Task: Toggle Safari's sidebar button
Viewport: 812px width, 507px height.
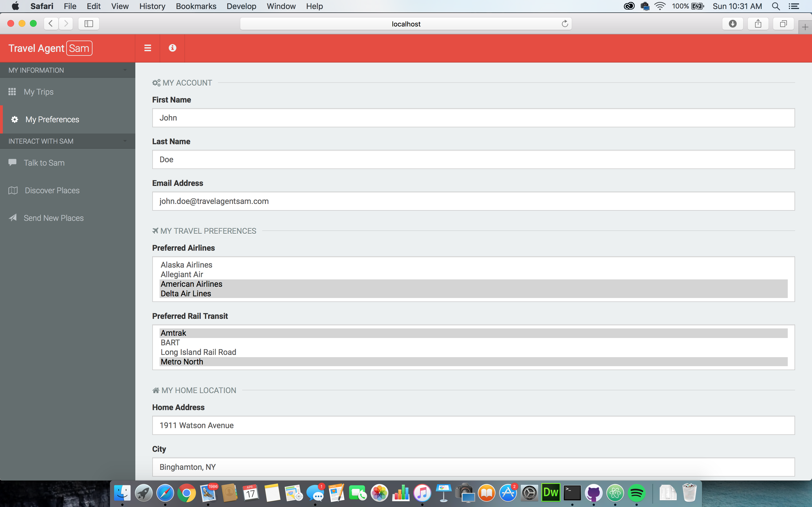Action: point(89,24)
